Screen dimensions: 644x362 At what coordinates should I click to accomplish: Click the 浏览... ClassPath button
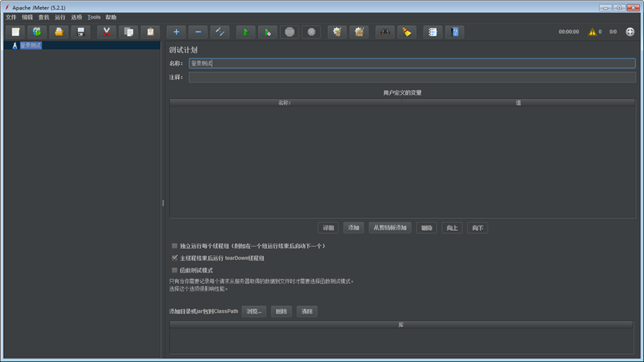coord(254,311)
